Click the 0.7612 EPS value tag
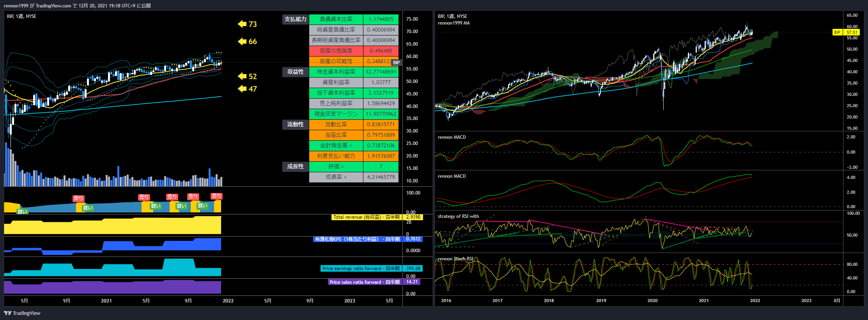This screenshot has height=320, width=868. 413,239
